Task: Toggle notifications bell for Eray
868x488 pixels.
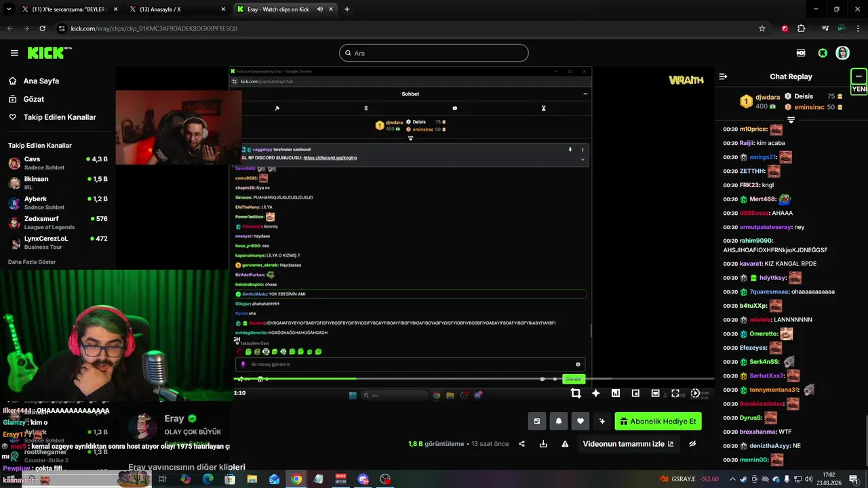Action: tap(559, 421)
